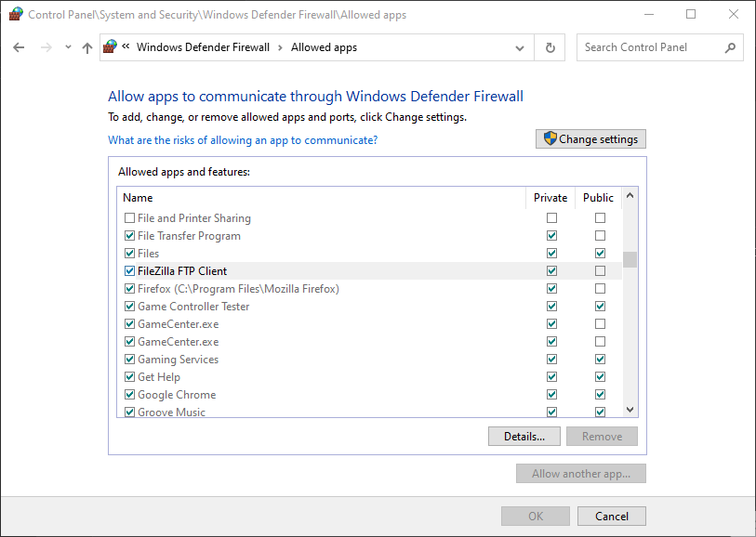Click the search magnifier icon

(x=730, y=47)
